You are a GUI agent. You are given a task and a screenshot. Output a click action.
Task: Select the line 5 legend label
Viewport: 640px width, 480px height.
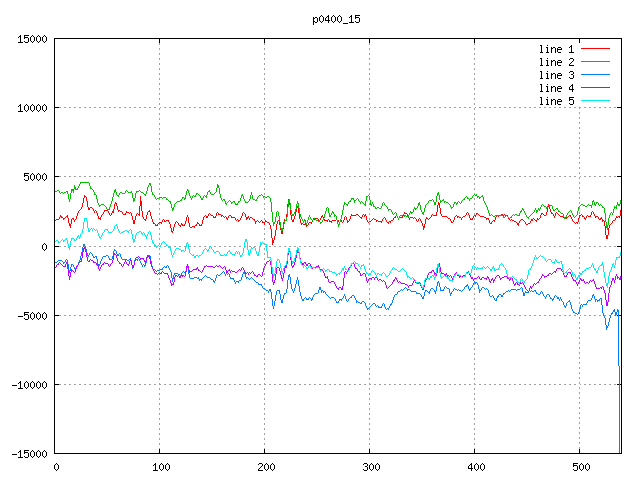coord(556,101)
